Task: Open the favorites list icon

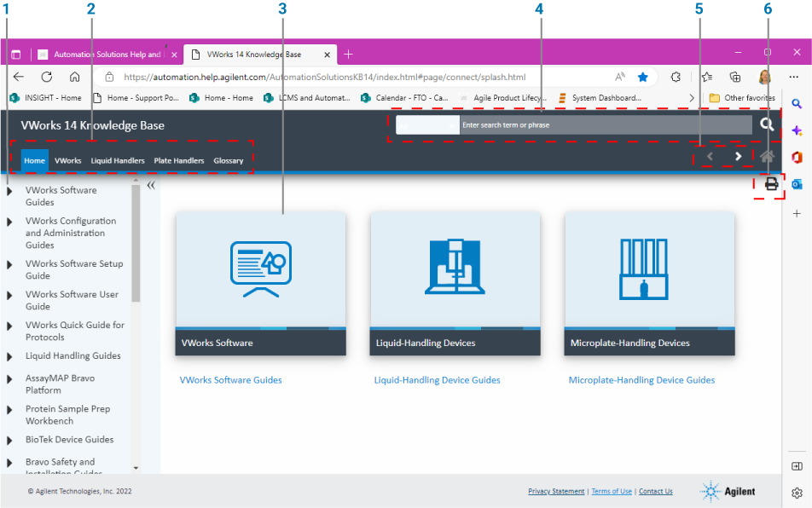Action: pos(707,77)
